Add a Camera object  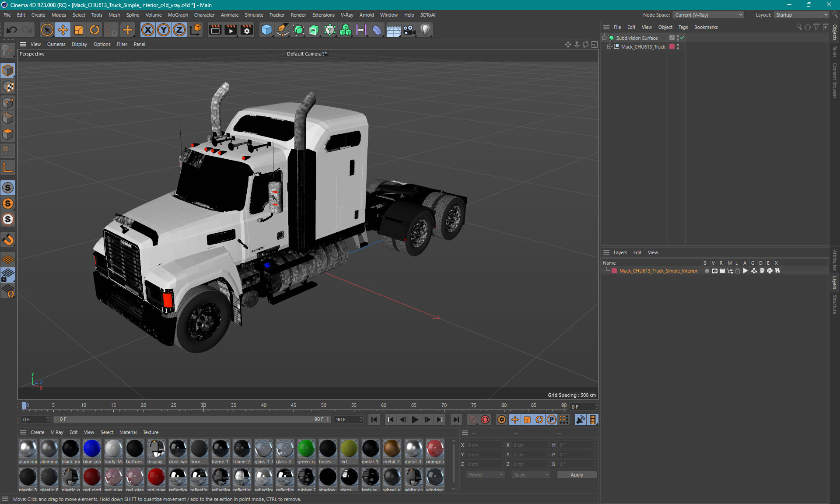coord(409,30)
